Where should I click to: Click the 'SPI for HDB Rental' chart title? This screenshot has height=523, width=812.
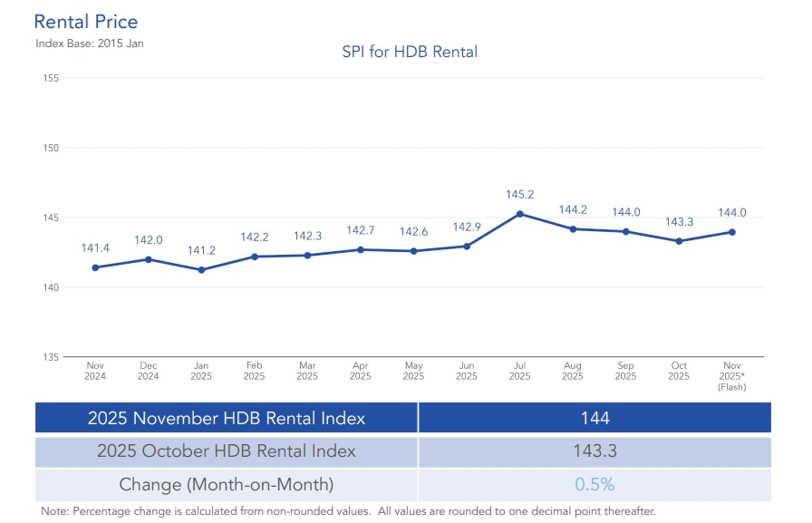[410, 53]
